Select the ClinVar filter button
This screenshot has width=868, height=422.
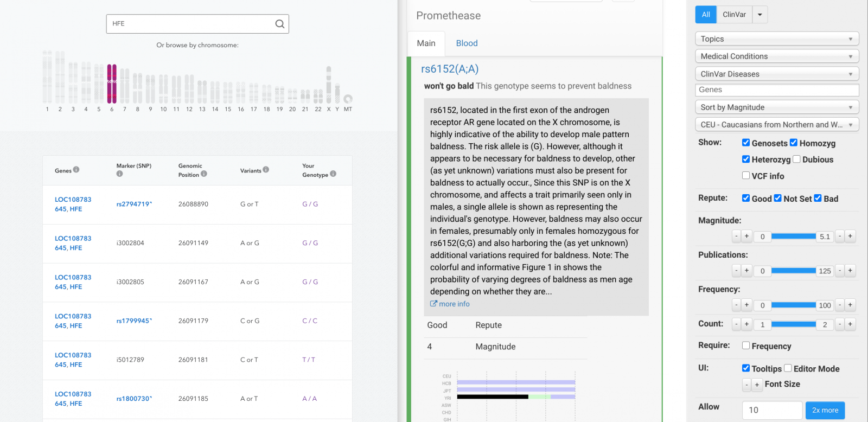click(x=734, y=15)
